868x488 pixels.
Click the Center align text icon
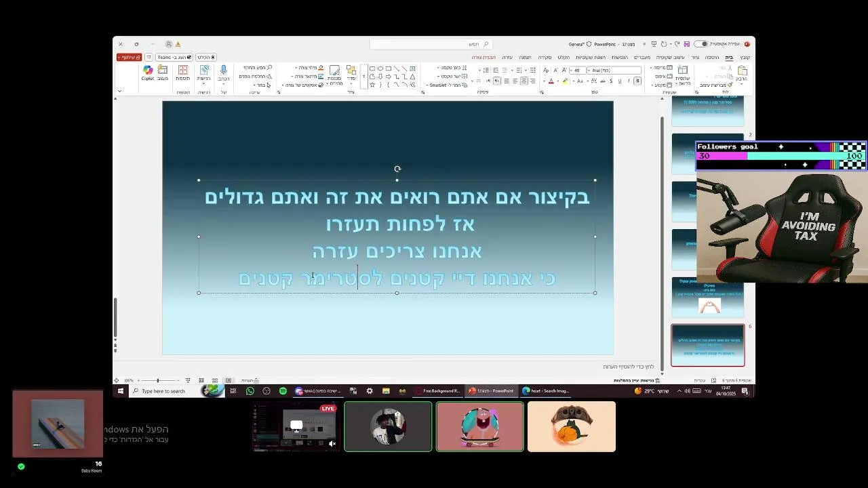pyautogui.click(x=524, y=81)
